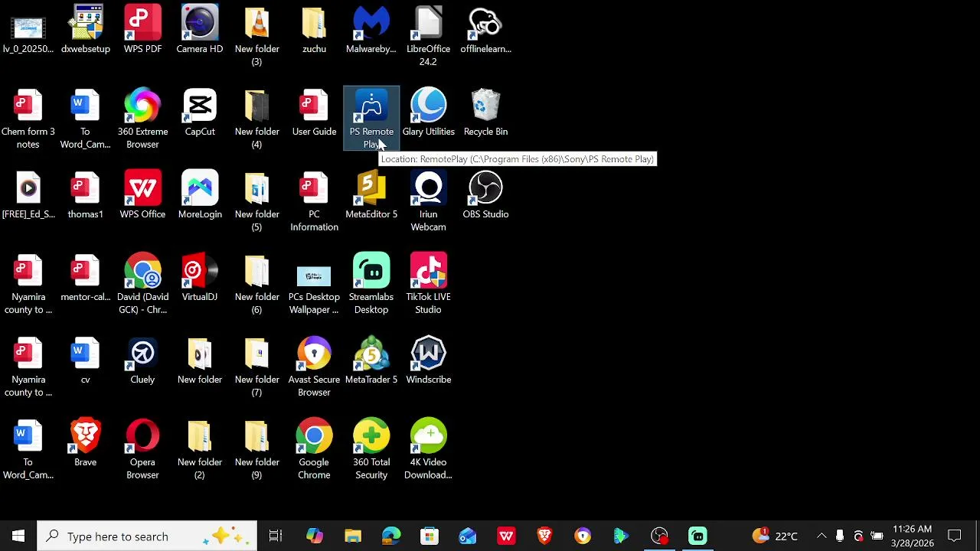Open the Streamlabs Desktop shortcut

pos(371,284)
